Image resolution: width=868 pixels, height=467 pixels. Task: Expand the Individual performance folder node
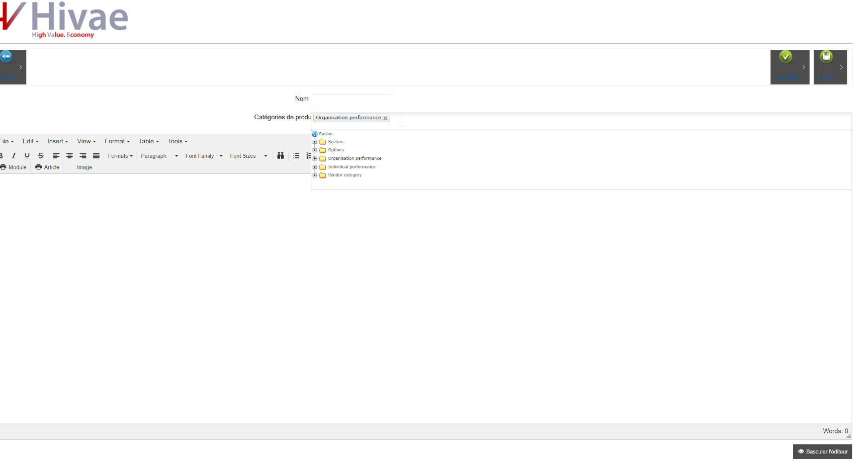[x=315, y=167]
